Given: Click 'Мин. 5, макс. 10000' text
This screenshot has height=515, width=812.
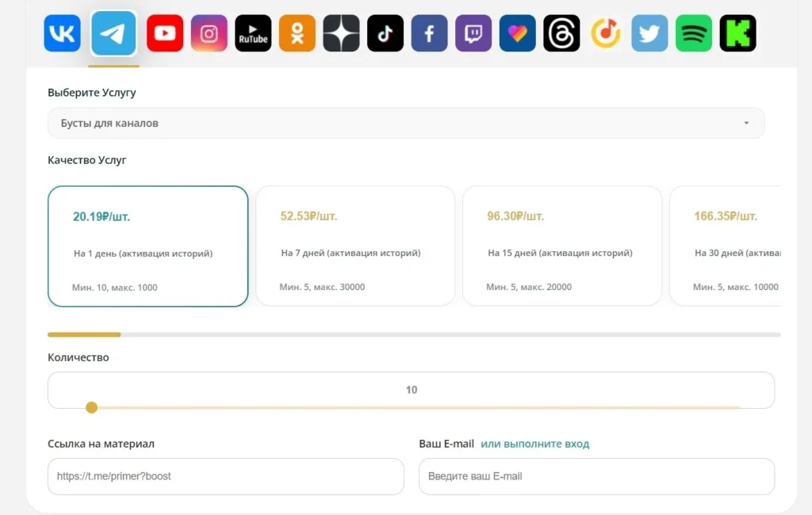Looking at the screenshot, I should point(736,287).
